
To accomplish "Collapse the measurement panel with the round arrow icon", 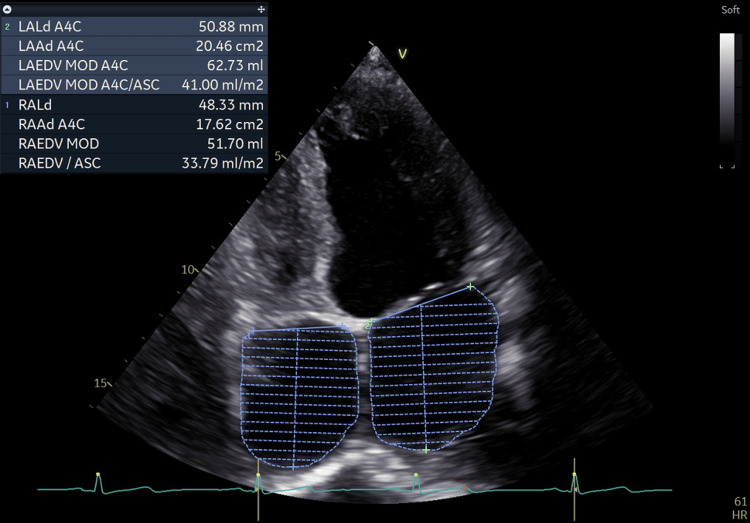I will click(7, 9).
